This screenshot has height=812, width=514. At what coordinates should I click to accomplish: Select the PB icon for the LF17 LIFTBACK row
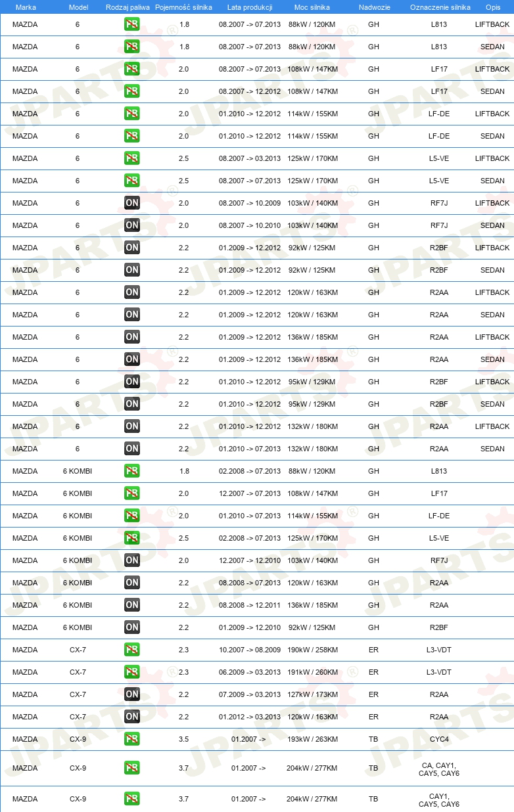click(x=132, y=69)
